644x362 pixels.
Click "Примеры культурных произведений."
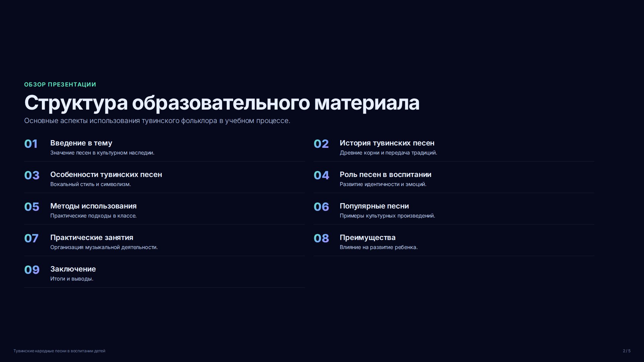[387, 216]
